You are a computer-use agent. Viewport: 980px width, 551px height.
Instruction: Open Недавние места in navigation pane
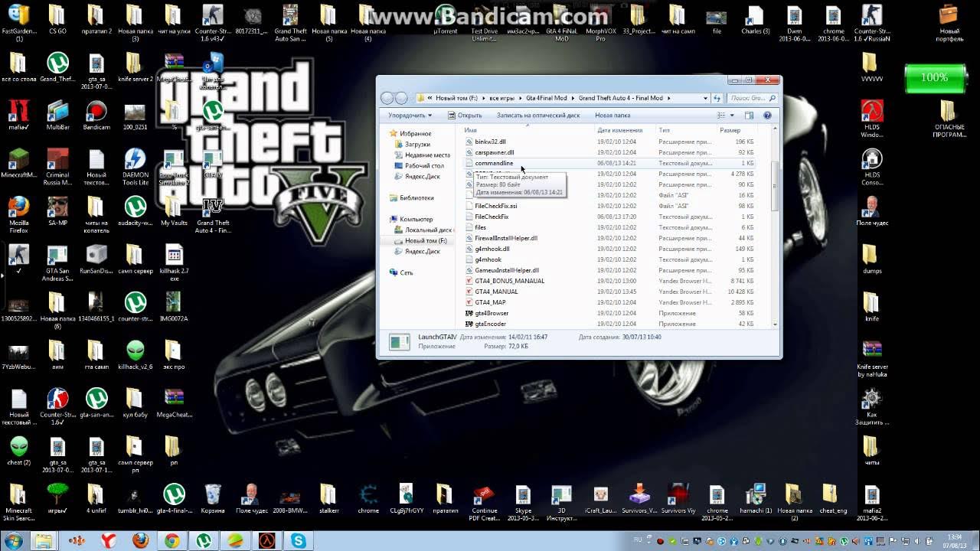(427, 155)
